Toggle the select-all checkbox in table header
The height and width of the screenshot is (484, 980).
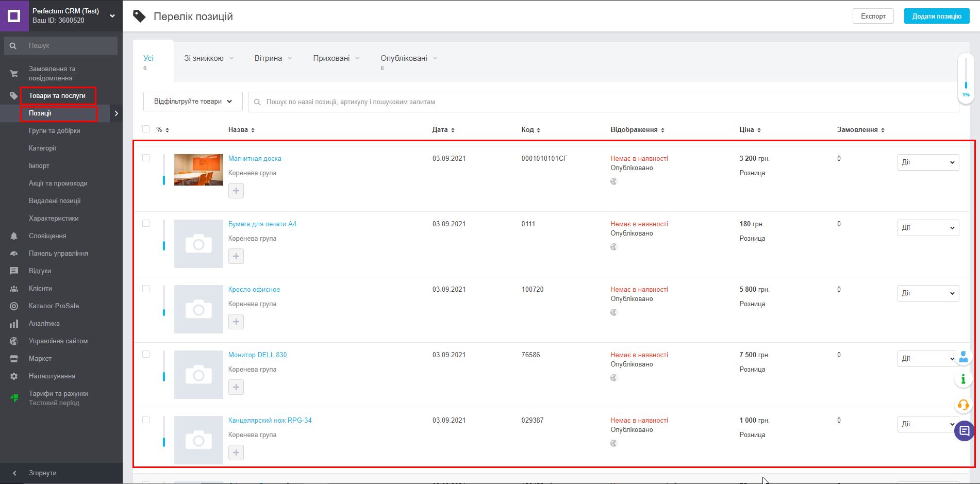146,129
